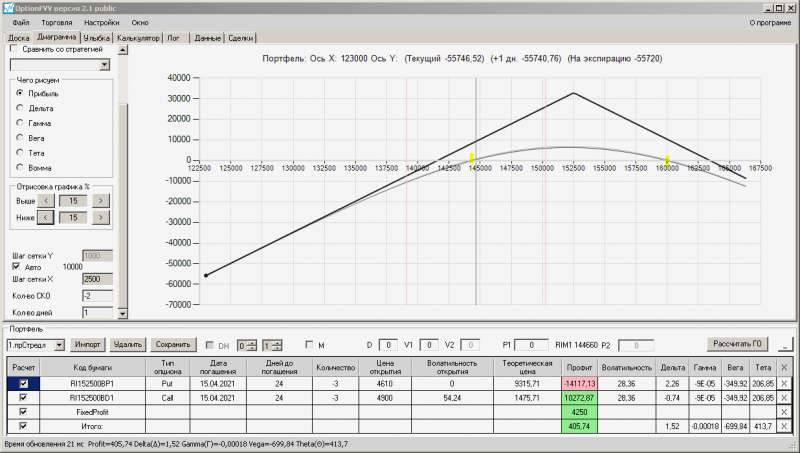
Task: Click the OptionFVV app icon in title bar
Action: click(x=8, y=8)
